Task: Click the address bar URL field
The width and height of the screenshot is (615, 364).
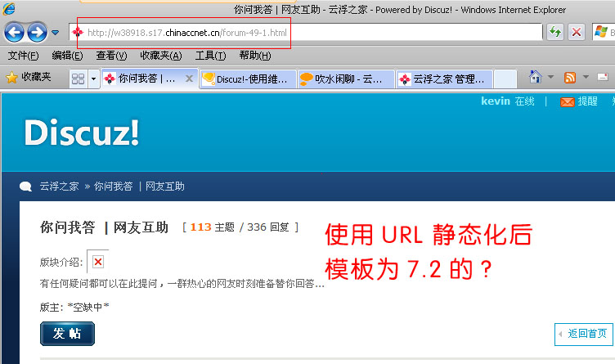Action: click(306, 32)
